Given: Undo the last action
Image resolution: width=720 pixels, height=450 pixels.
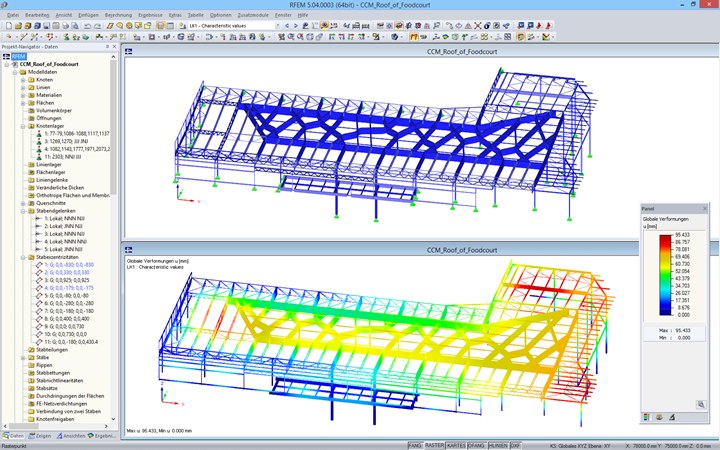Looking at the screenshot, I should (x=87, y=26).
